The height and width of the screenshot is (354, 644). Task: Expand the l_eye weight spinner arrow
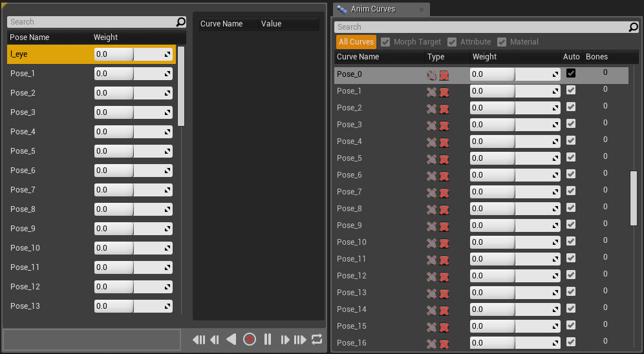click(167, 54)
